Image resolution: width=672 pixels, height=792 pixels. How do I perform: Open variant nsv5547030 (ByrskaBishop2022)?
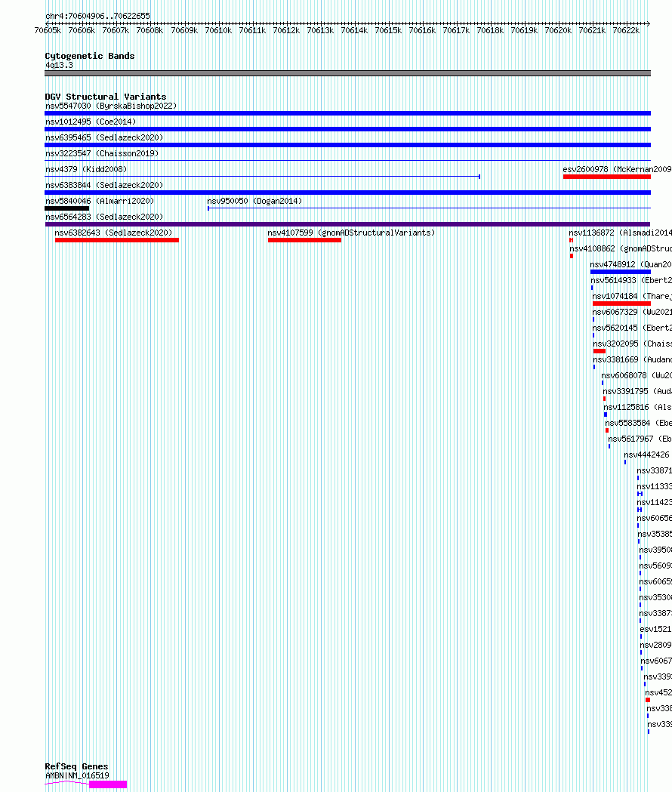111,106
